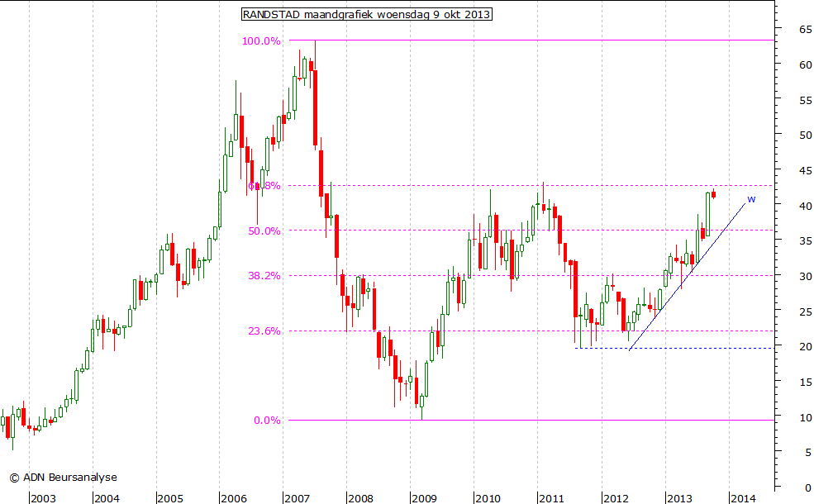Click the 2009 year label on axis
Screen dimensions: 814x504
(x=424, y=499)
